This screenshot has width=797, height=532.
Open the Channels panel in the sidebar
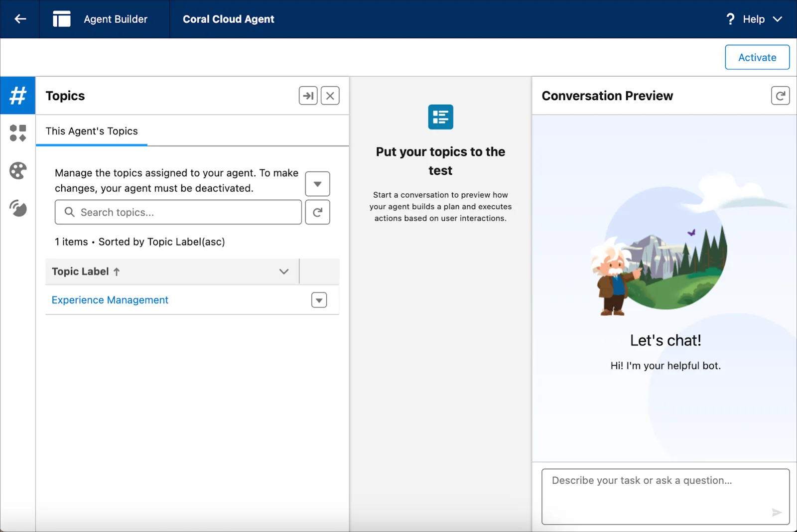click(x=17, y=209)
